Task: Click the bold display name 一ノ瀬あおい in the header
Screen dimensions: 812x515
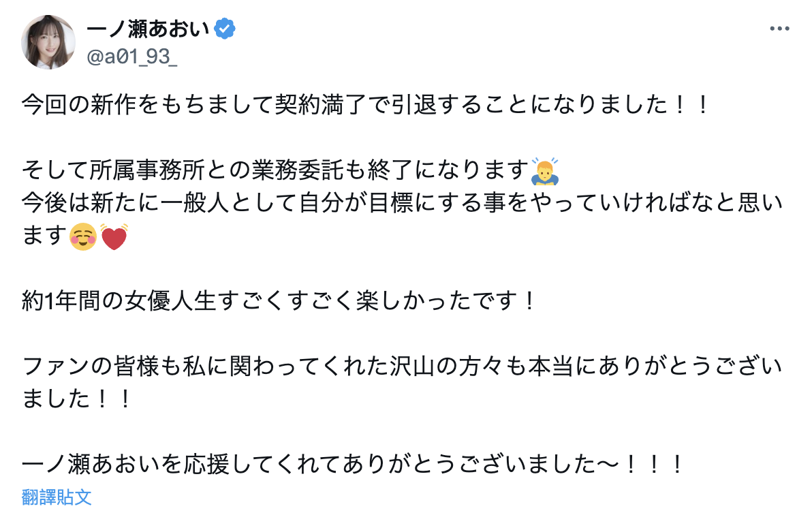Action: coord(148,29)
